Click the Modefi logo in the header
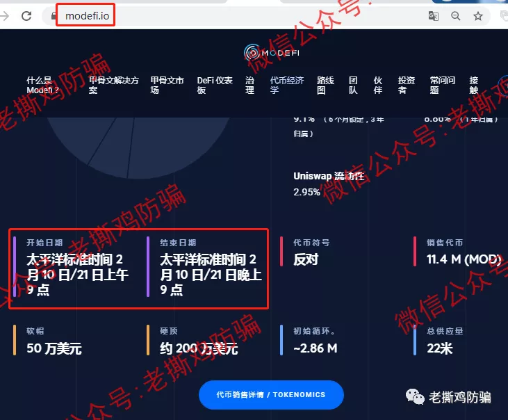The image size is (508, 420). (x=272, y=53)
